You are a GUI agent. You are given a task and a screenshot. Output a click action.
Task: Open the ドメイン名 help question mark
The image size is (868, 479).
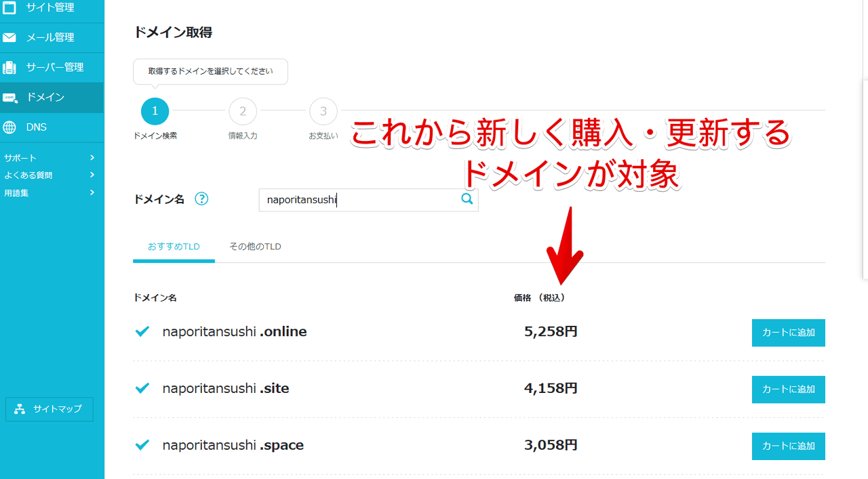pos(201,199)
